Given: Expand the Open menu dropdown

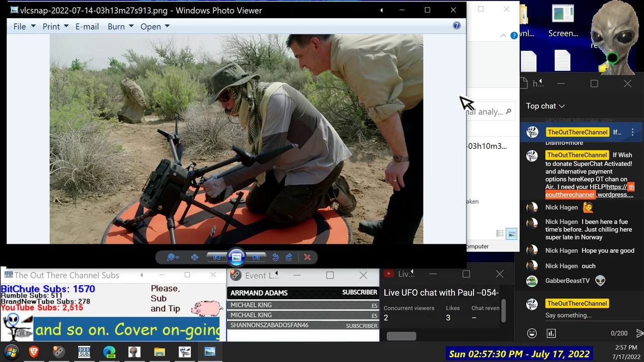Looking at the screenshot, I should [x=155, y=27].
